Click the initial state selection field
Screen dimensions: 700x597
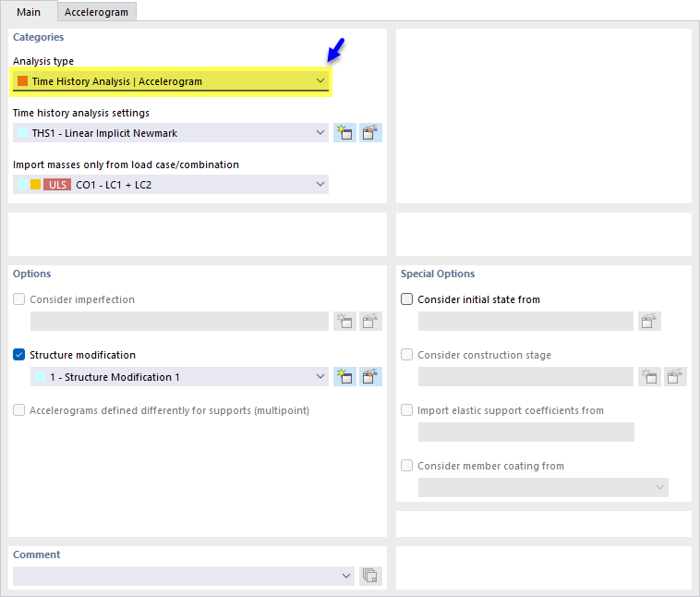[525, 321]
